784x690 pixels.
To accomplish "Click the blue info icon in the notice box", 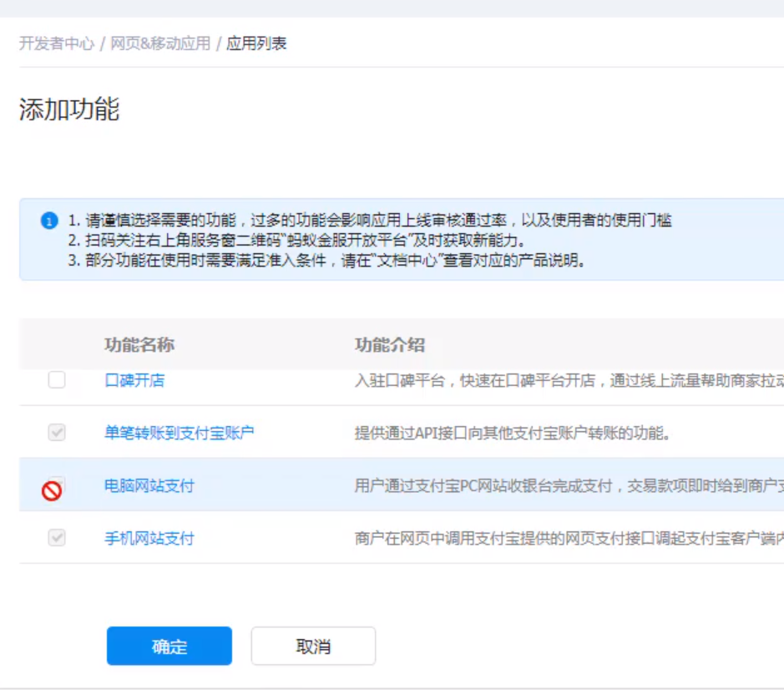I will pyautogui.click(x=49, y=221).
